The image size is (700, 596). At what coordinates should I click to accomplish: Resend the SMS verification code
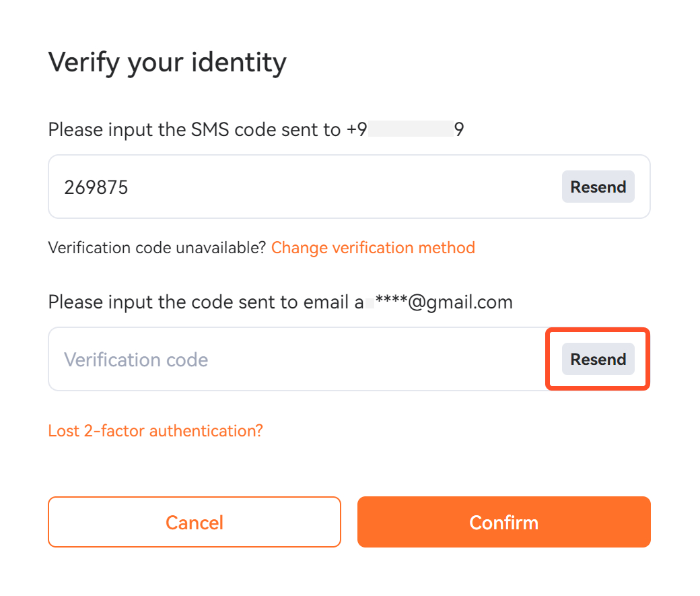click(x=598, y=187)
